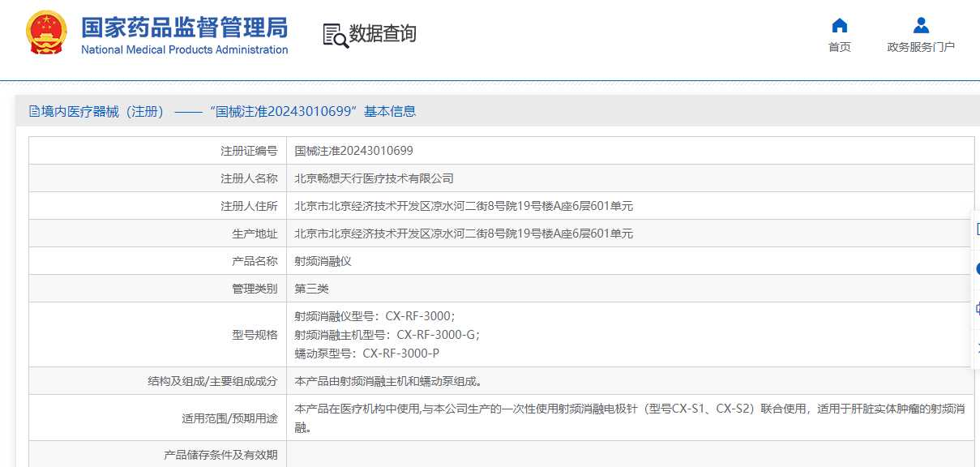Click registration number value 国械注准20243010699 in table
This screenshot has height=467, width=980.
point(353,151)
